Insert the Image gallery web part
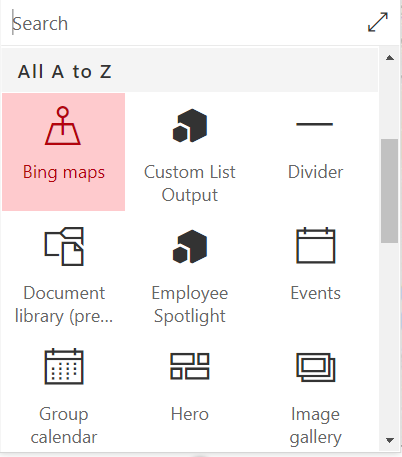This screenshot has height=457, width=402. (315, 393)
